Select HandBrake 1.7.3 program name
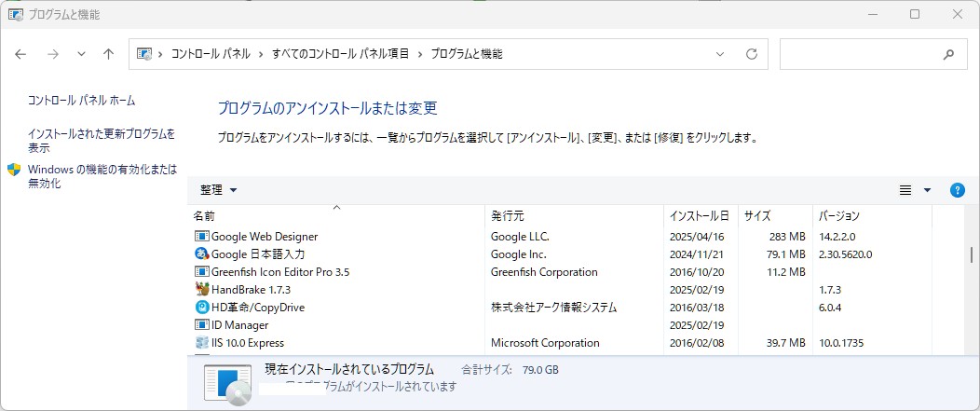980x411 pixels. coord(251,290)
